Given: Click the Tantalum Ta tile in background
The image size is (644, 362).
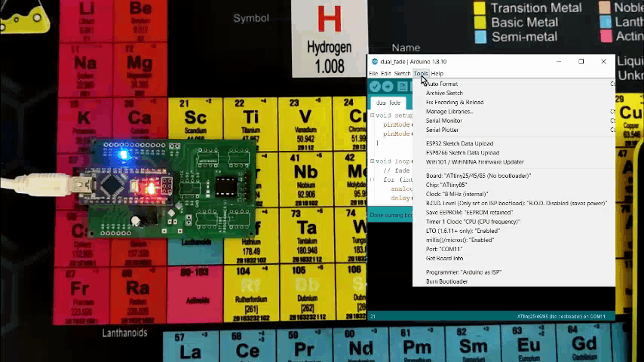Looking at the screenshot, I should click(306, 236).
